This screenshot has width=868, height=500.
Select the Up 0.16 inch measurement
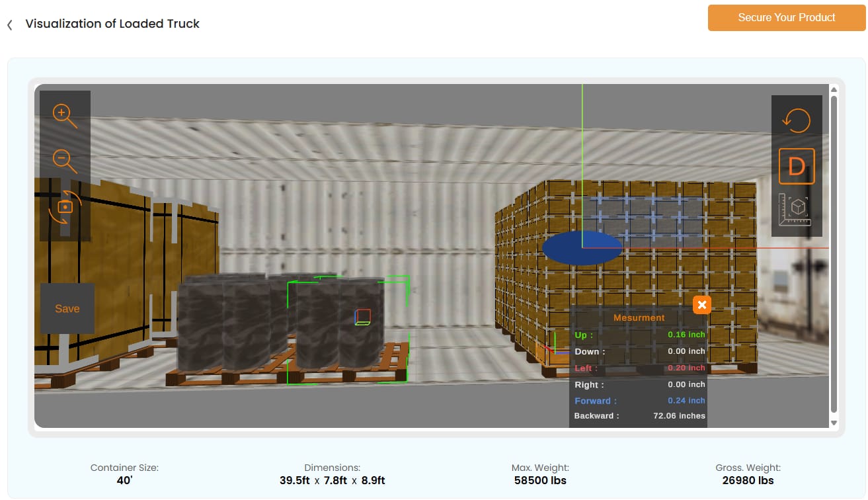pyautogui.click(x=639, y=335)
